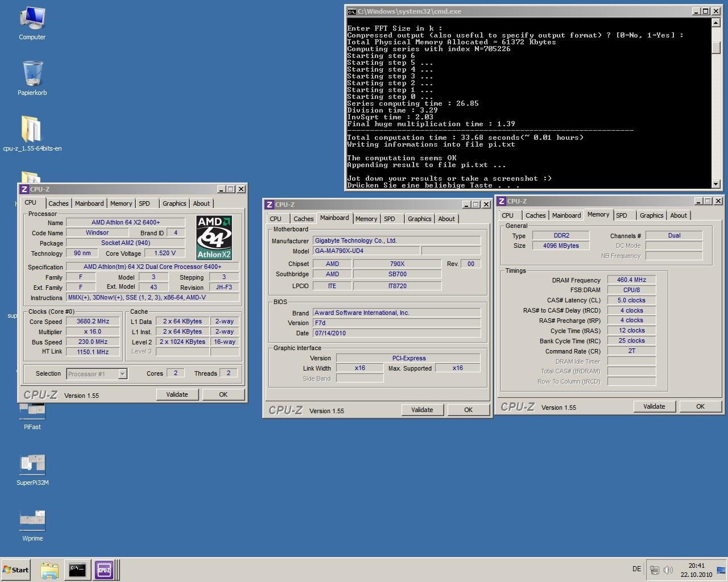
Task: Click the CAS# Latency 5.0 clocks value
Action: click(631, 301)
